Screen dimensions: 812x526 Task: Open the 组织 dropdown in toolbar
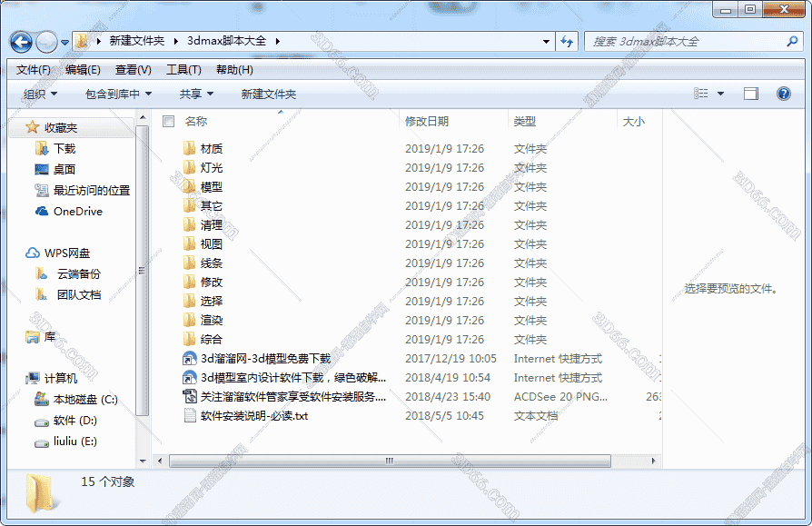click(40, 94)
